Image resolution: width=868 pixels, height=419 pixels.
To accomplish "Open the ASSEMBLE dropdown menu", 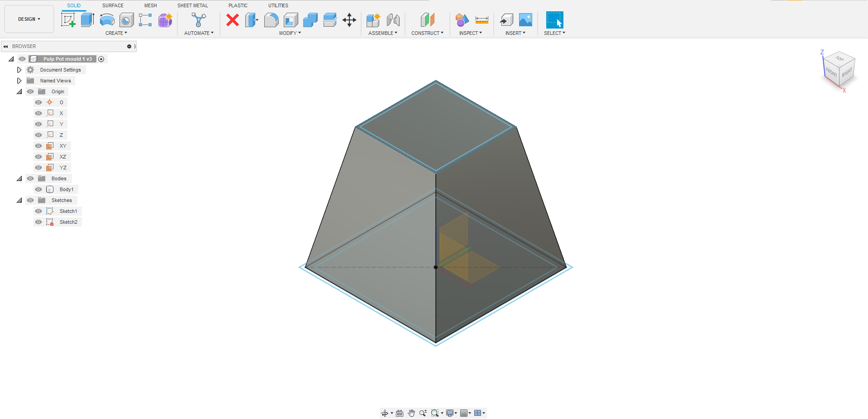I will [383, 33].
